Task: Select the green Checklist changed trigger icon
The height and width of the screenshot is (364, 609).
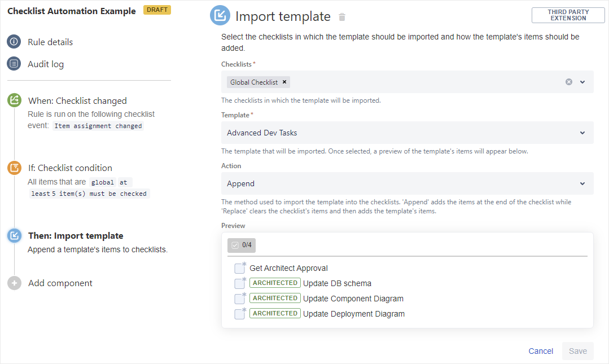Action: click(14, 100)
